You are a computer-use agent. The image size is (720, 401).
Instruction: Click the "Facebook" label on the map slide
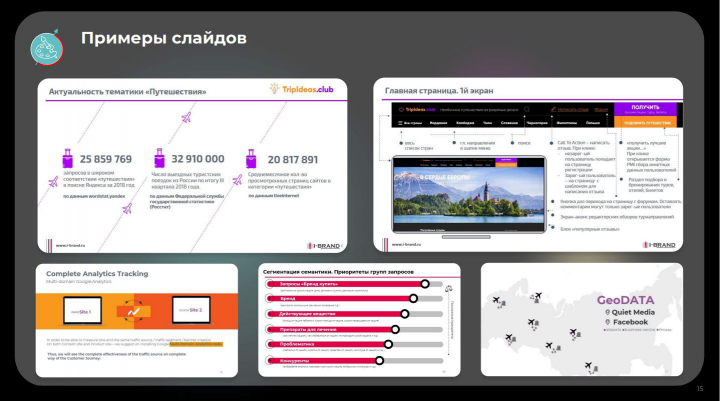click(630, 322)
